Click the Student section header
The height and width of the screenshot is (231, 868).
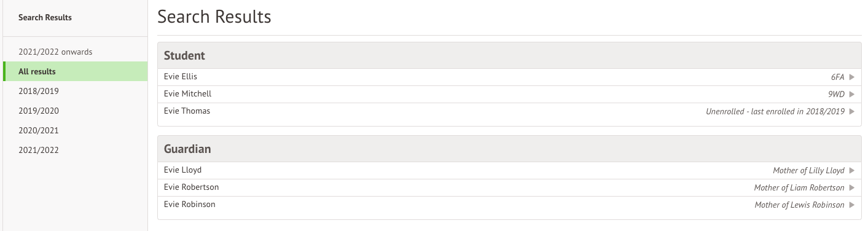[509, 55]
